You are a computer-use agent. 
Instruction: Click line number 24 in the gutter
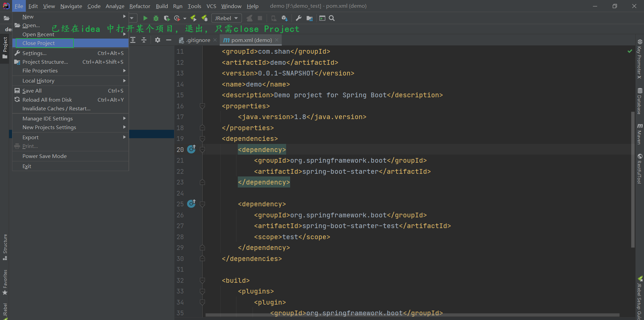180,193
